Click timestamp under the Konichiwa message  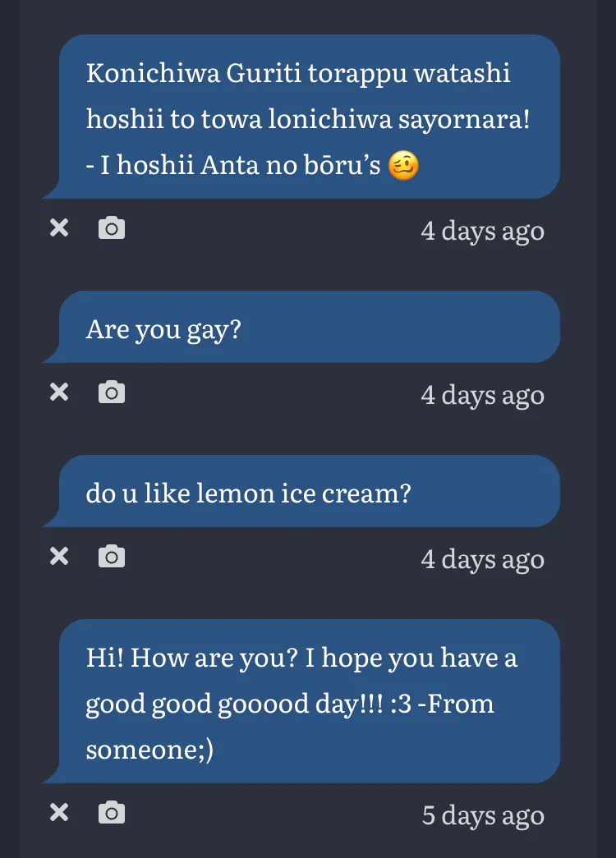[x=482, y=231]
